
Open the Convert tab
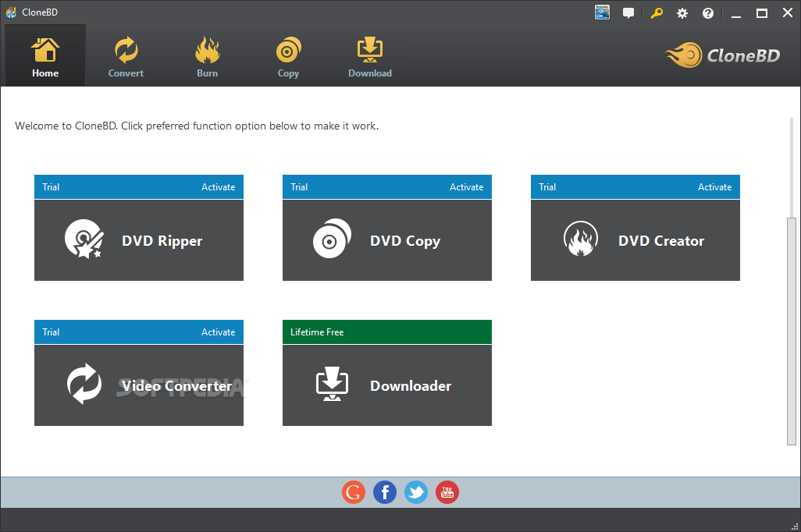126,56
